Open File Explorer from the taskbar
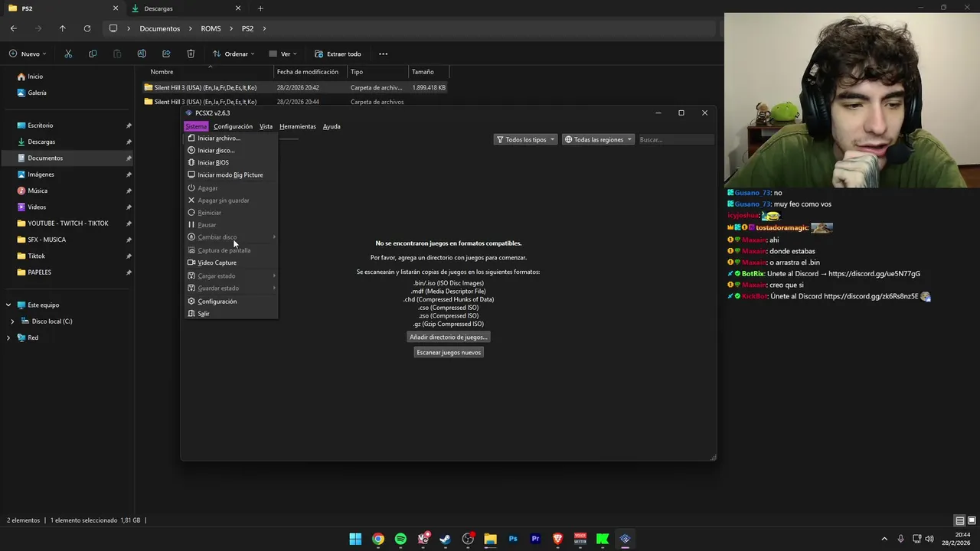Screen dimensions: 980x551 [x=491, y=539]
